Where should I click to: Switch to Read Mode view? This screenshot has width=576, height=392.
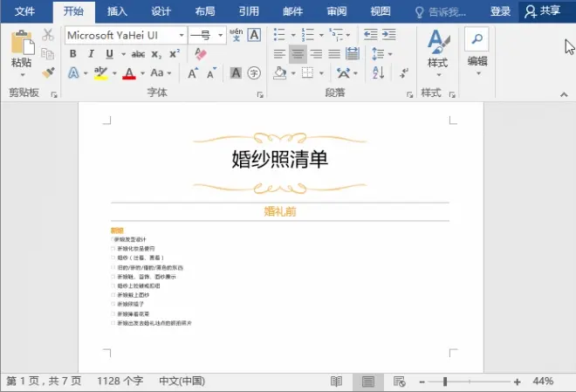[x=336, y=382]
